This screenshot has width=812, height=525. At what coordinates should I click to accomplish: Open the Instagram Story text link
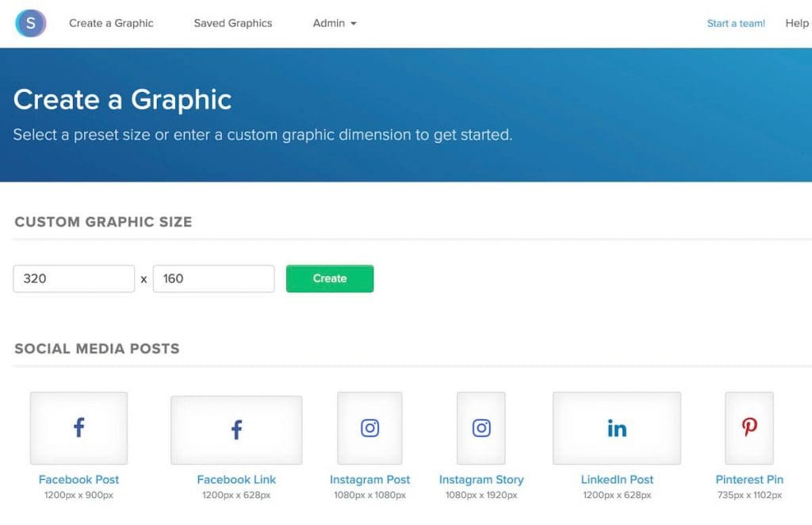pos(481,480)
